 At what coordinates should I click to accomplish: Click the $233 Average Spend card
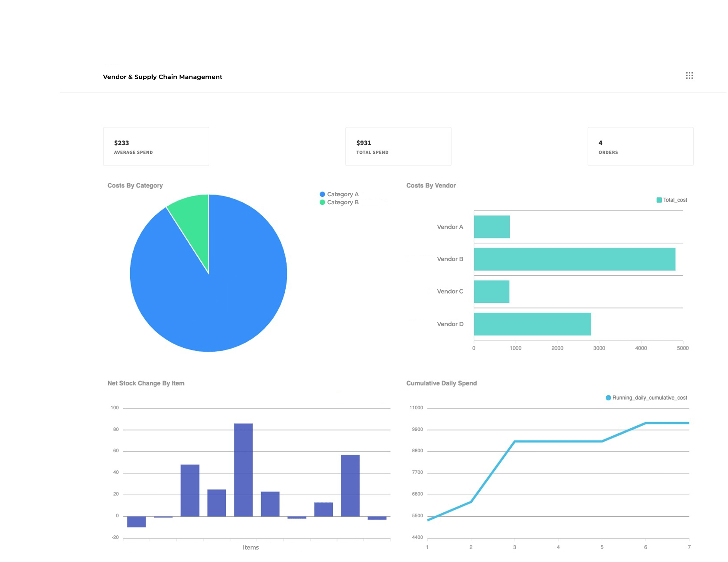[x=156, y=146]
